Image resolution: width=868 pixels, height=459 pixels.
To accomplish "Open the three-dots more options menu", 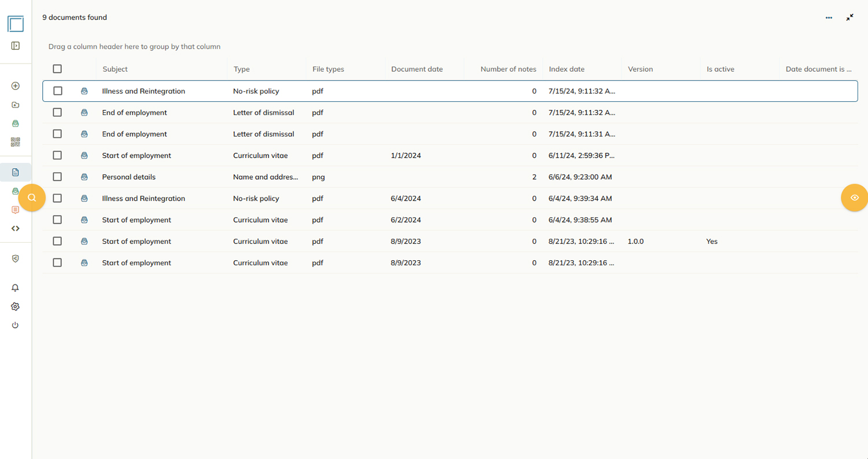I will (829, 18).
